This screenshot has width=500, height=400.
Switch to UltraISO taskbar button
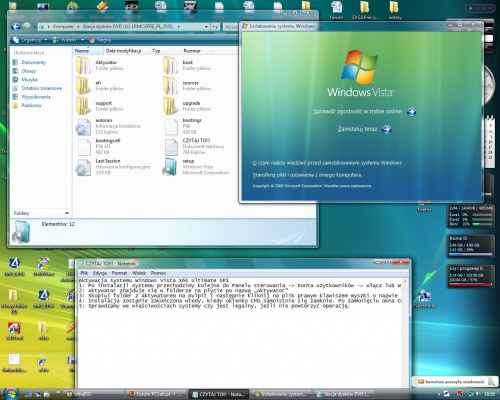[x=94, y=394]
